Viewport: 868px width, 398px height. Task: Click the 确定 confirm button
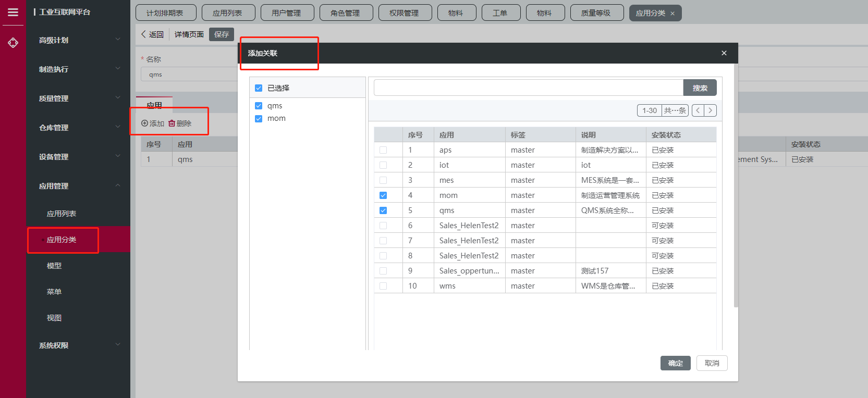(x=675, y=363)
